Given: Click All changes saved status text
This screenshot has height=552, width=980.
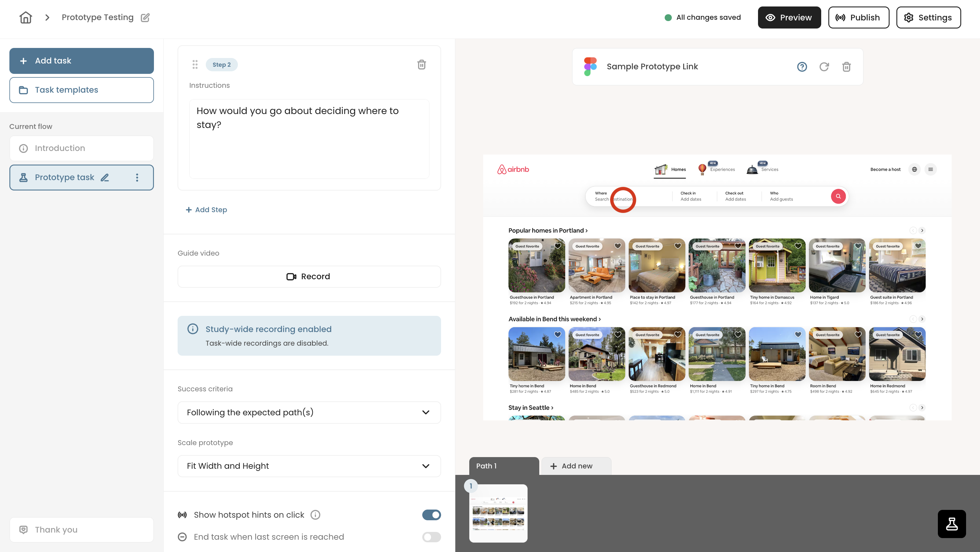Looking at the screenshot, I should tap(708, 17).
